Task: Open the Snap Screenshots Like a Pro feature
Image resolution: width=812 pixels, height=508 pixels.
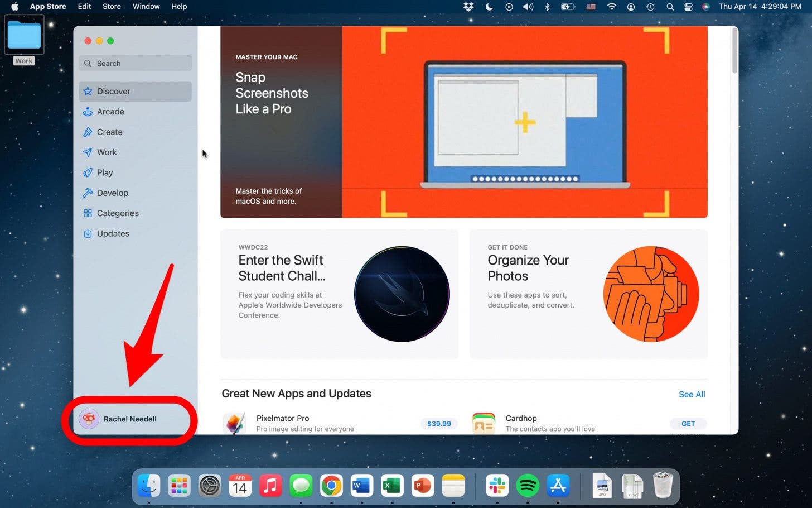Action: point(463,122)
